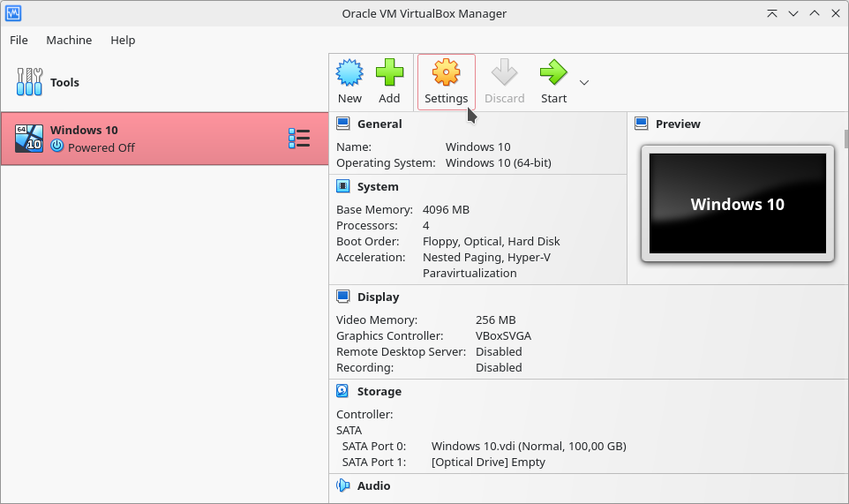Click the Graphics Controller value VBoxSVGA
This screenshot has width=849, height=504.
[x=503, y=335]
